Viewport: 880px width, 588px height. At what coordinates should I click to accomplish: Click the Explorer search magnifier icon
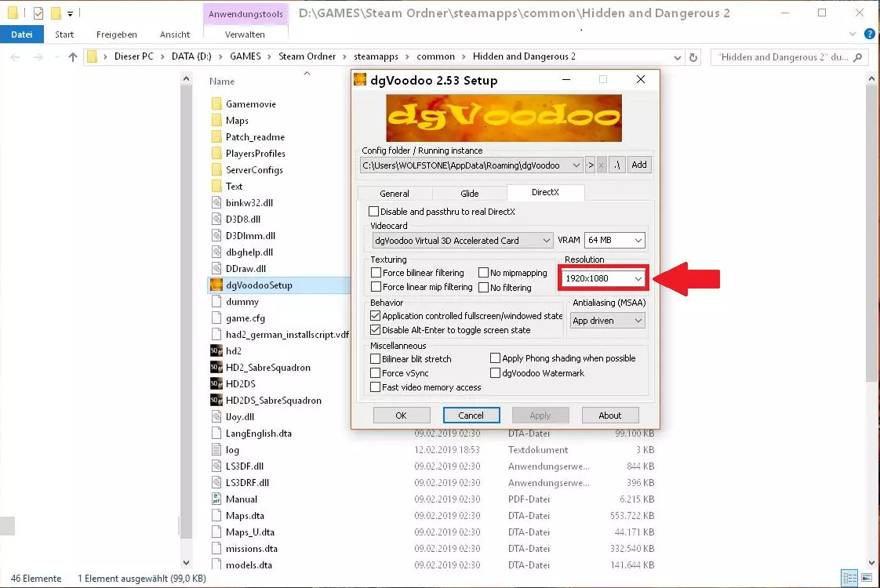(x=857, y=57)
